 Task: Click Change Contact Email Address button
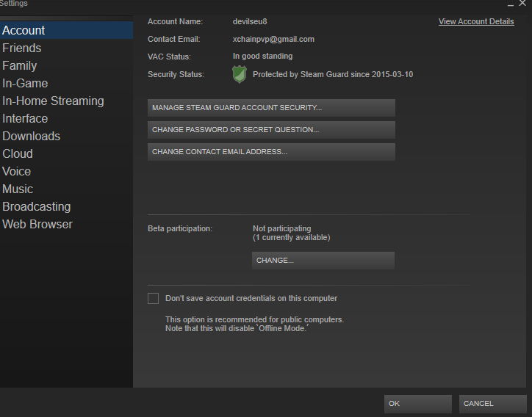(x=271, y=152)
